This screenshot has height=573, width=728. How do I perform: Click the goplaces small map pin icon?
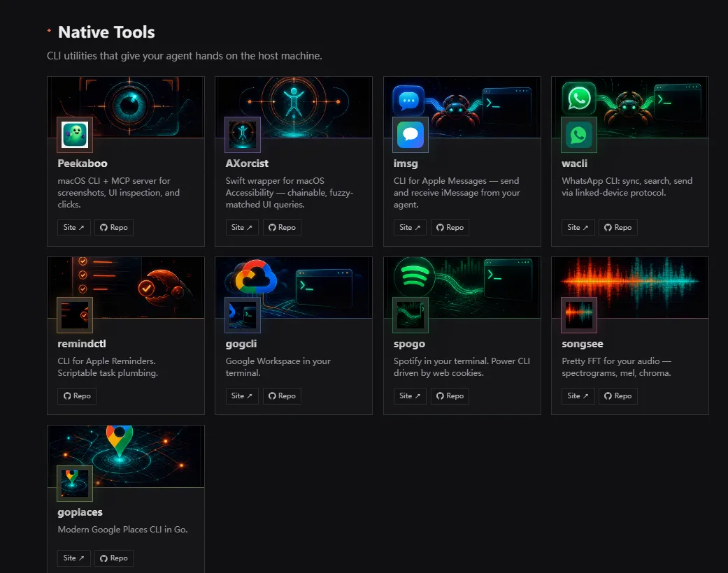click(75, 484)
